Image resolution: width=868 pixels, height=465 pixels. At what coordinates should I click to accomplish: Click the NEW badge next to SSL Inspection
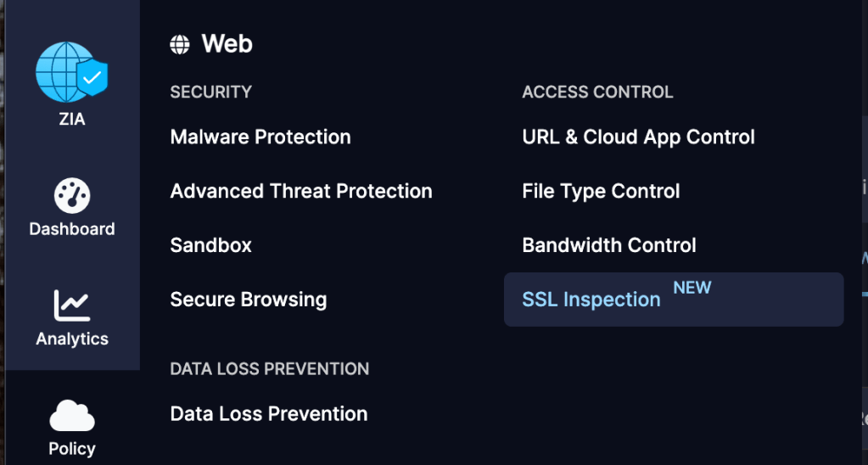[x=692, y=289]
